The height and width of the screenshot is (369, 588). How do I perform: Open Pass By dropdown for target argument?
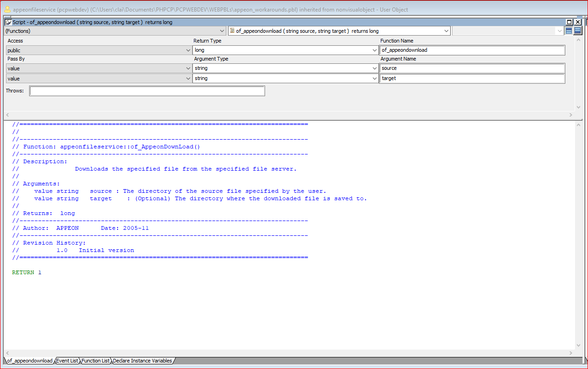tap(188, 79)
